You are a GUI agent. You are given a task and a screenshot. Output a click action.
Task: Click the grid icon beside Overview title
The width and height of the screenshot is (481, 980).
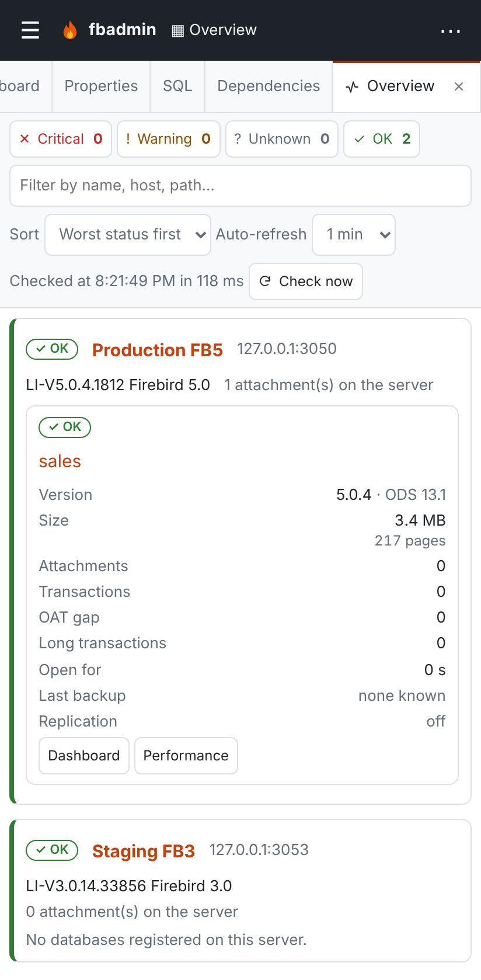(x=178, y=30)
